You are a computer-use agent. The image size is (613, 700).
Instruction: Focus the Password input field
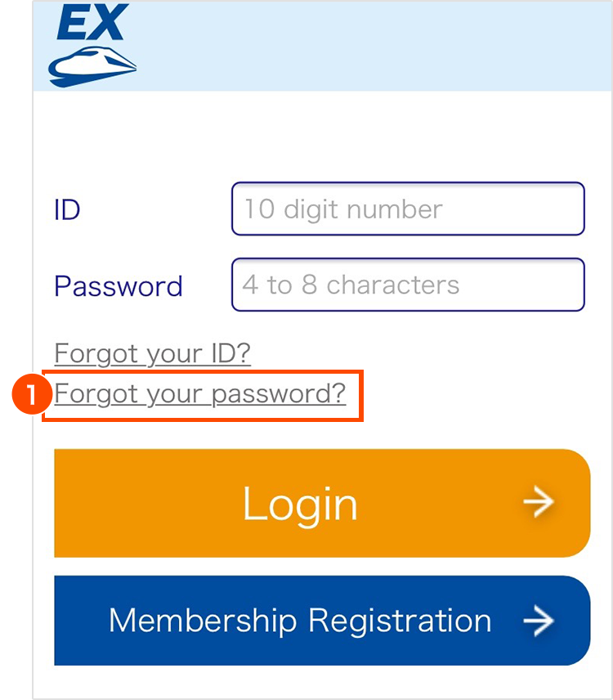pyautogui.click(x=408, y=285)
